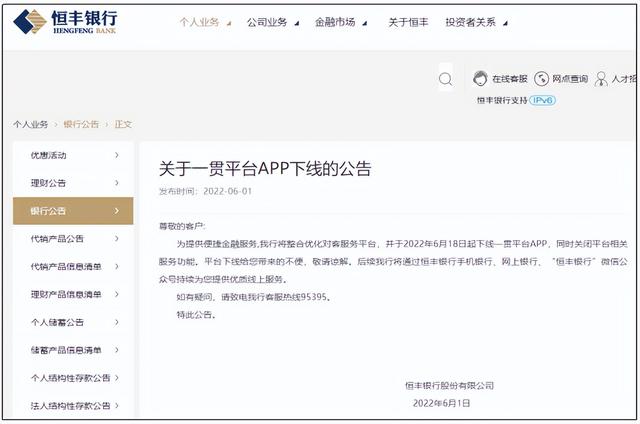Select 理财公告 in the sidebar
This screenshot has width=640, height=424.
point(73,183)
